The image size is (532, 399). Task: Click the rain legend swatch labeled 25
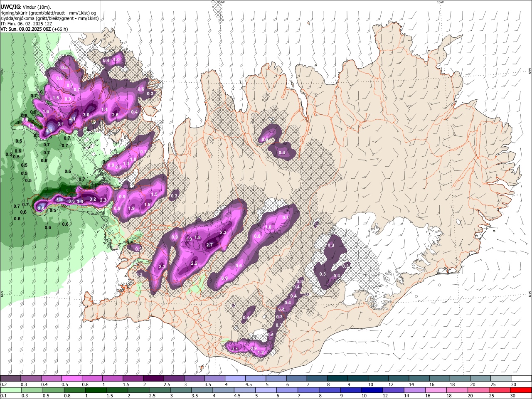tap(499, 390)
